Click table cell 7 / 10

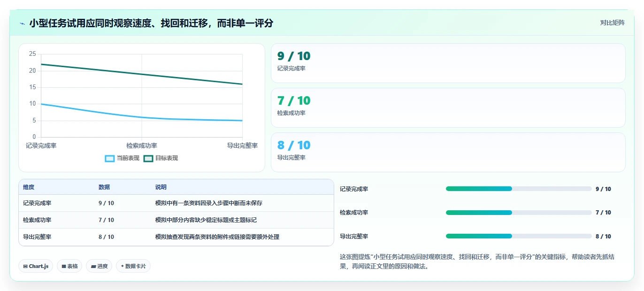pyautogui.click(x=106, y=220)
